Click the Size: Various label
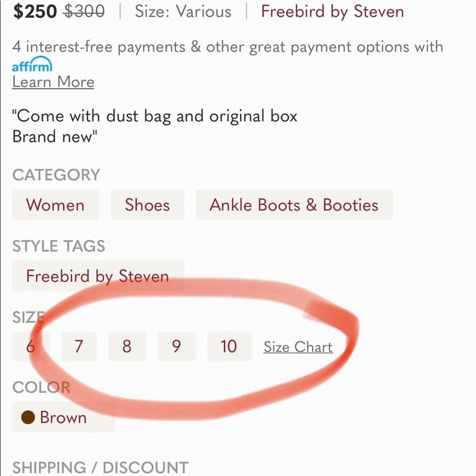The image size is (476, 476). click(182, 11)
